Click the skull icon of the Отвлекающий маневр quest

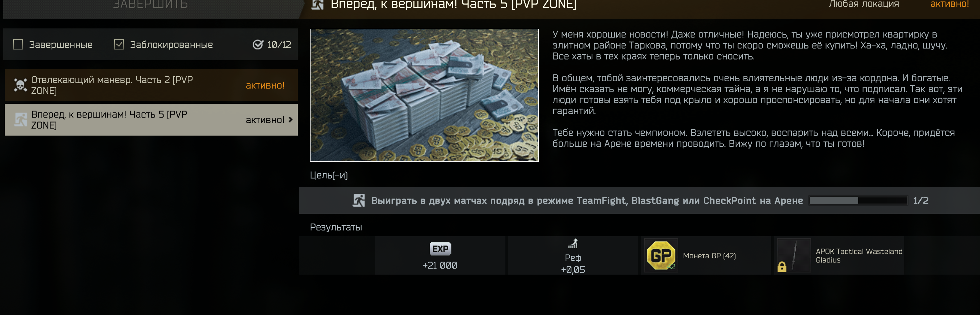pyautogui.click(x=20, y=85)
